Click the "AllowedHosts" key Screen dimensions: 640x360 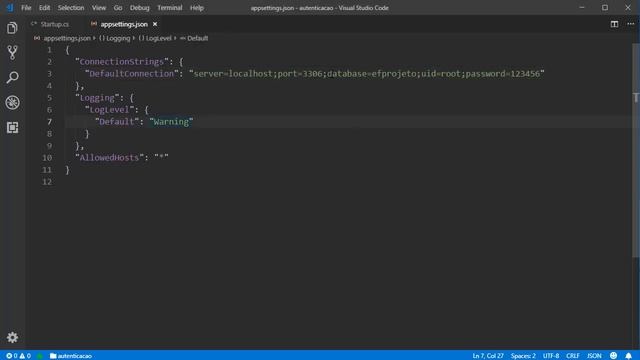pyautogui.click(x=109, y=158)
